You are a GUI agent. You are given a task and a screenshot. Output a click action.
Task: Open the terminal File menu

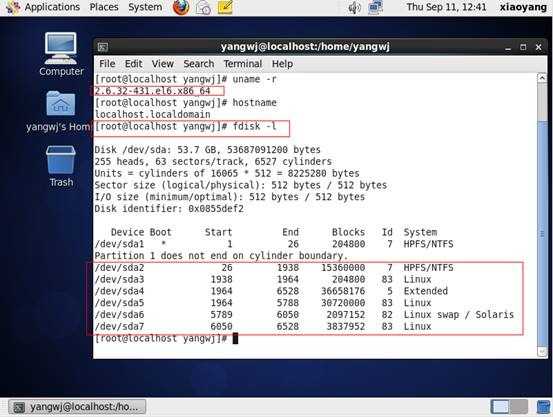pos(107,64)
